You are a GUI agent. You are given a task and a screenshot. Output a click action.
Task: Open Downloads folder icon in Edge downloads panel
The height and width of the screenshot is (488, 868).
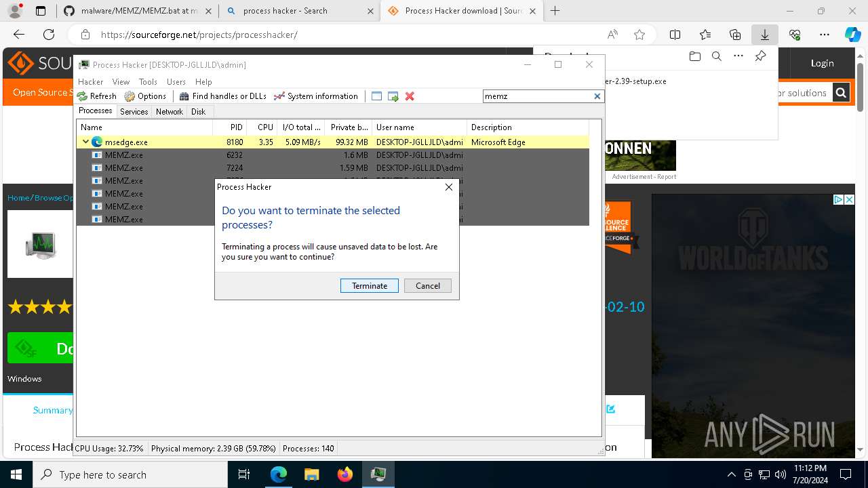pyautogui.click(x=694, y=56)
